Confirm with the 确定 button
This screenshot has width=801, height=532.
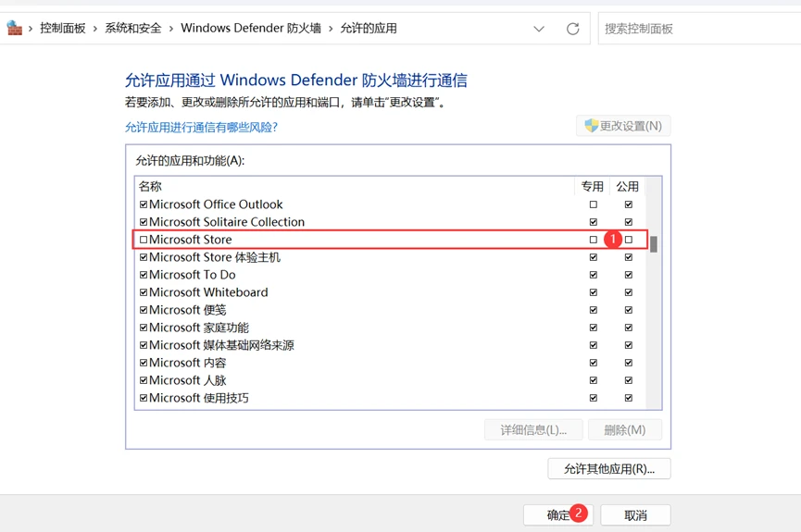coord(557,514)
